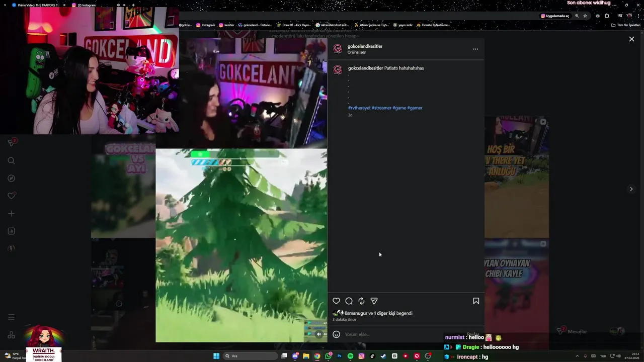Open the 'Orijinal ses' audio link
The height and width of the screenshot is (362, 644).
pos(356,52)
